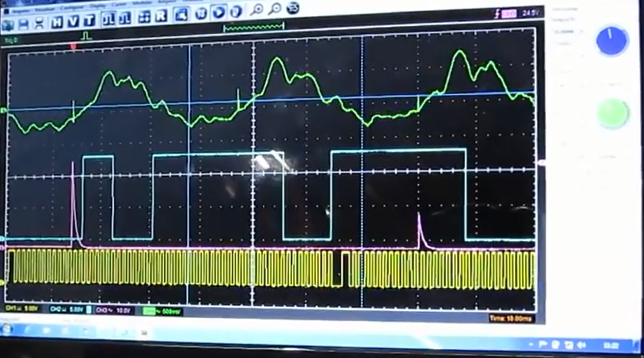
Task: Click the save floppy disk icon
Action: coord(24,24)
